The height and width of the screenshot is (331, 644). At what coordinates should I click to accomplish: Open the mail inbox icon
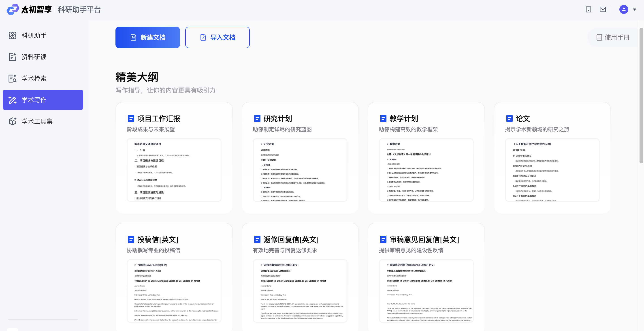[603, 9]
